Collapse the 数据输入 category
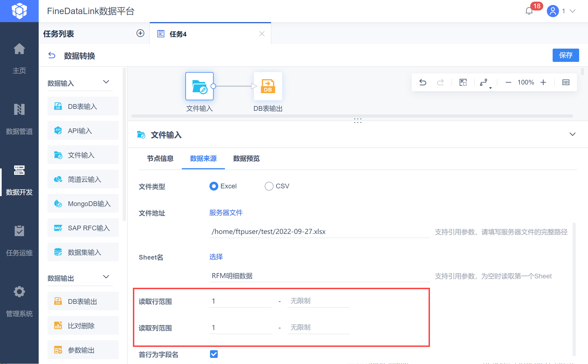The width and height of the screenshot is (588, 364). 106,82
